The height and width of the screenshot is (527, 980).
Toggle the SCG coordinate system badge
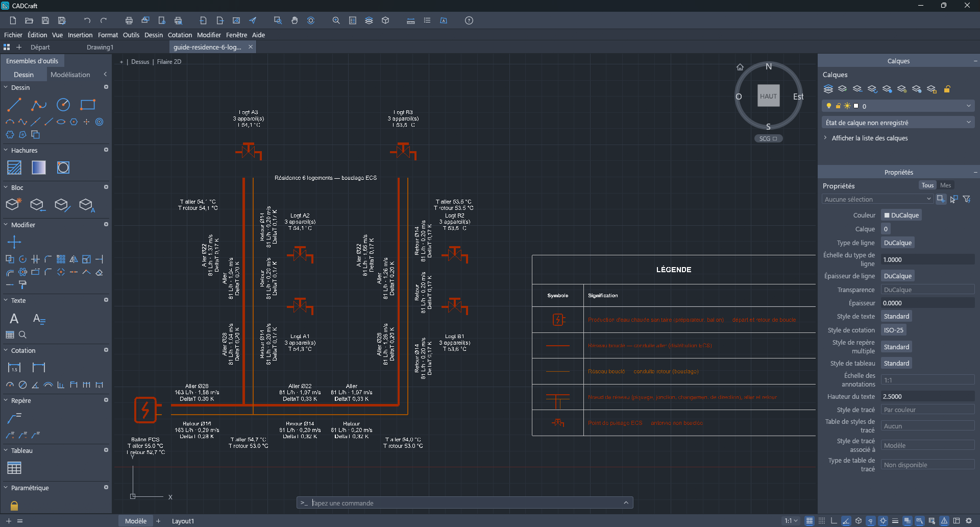768,138
